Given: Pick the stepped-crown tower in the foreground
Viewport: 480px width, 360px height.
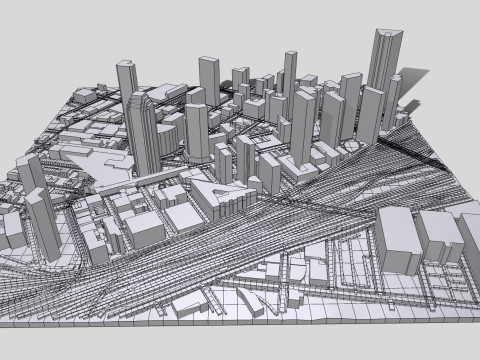Looking at the screenshot, I should click(x=144, y=133).
